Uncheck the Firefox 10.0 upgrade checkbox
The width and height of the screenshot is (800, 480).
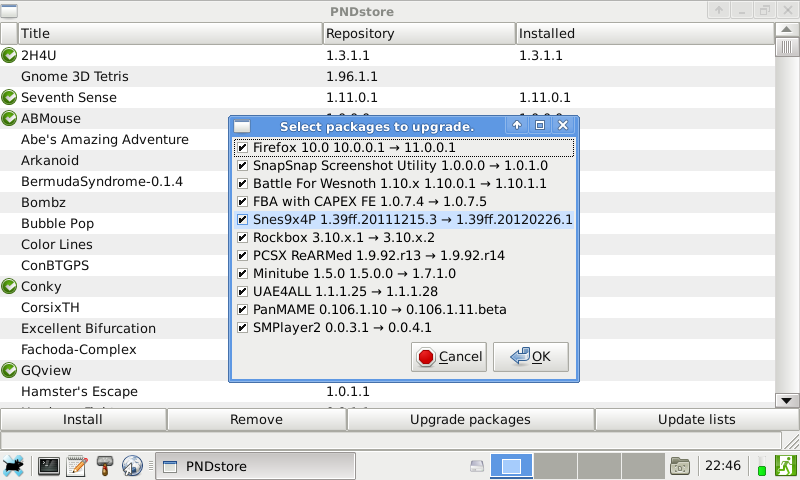(x=242, y=148)
